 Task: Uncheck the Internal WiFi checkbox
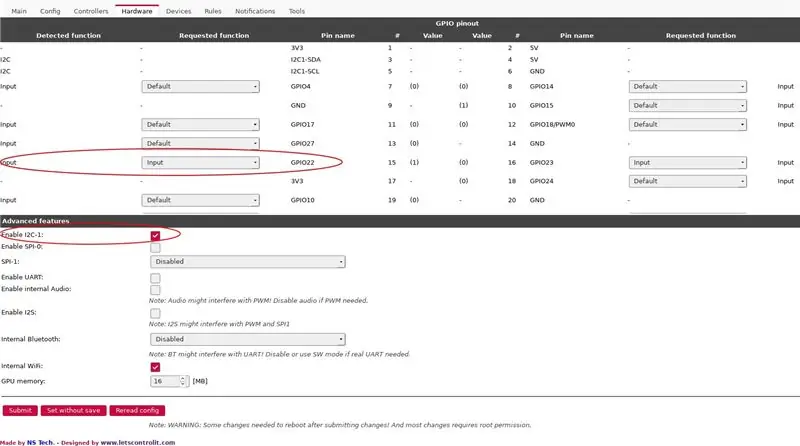[156, 367]
